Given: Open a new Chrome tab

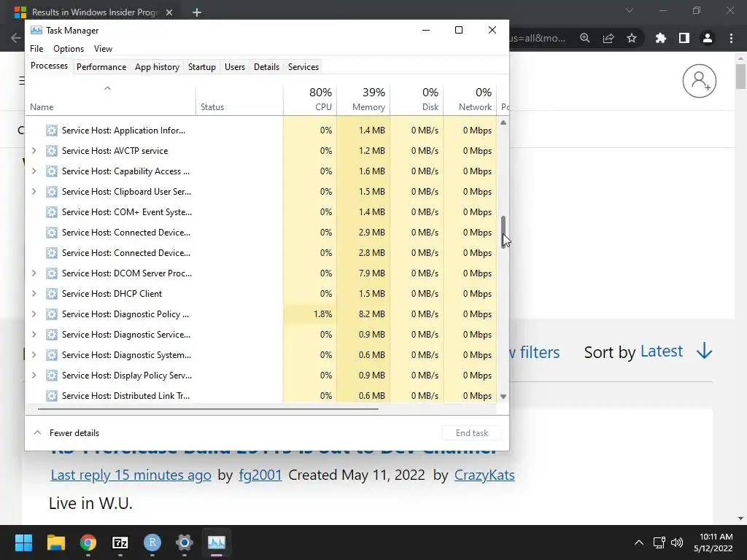Looking at the screenshot, I should click(197, 12).
